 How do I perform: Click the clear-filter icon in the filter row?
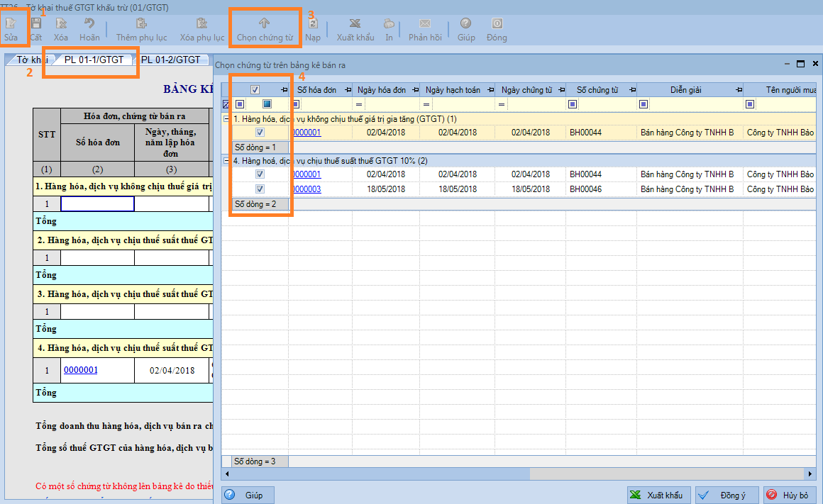pyautogui.click(x=226, y=104)
